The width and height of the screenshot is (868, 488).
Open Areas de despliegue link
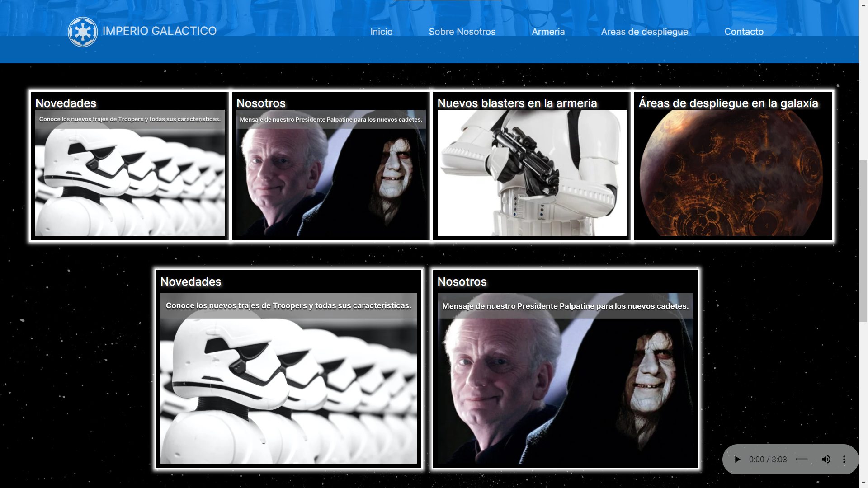[644, 32]
